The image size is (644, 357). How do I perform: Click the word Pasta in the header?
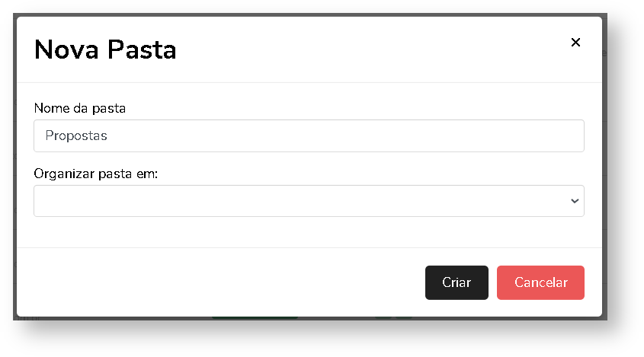[x=141, y=50]
